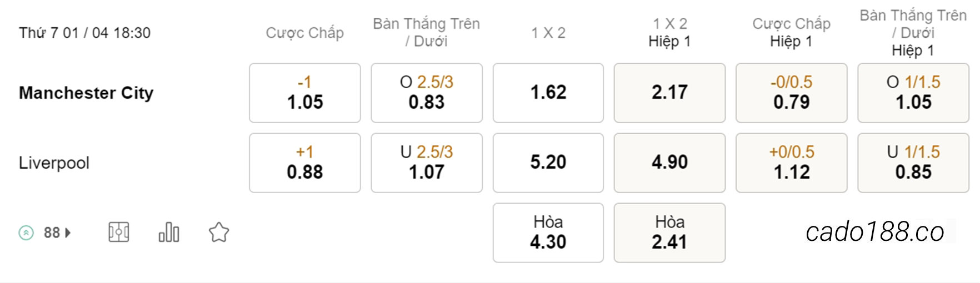Image resolution: width=980 pixels, height=283 pixels.
Task: Pick first-half Under 1/1.5 at 0.85
Action: click(913, 163)
